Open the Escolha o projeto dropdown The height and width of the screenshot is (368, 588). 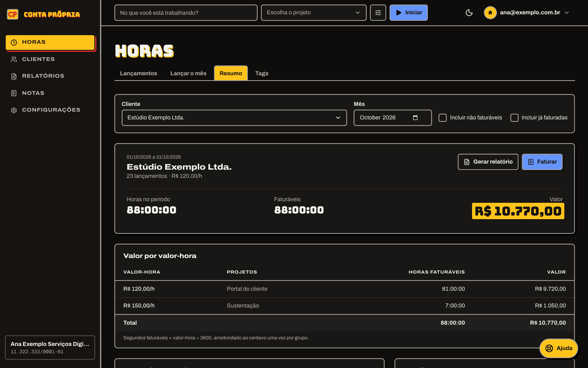tap(313, 13)
